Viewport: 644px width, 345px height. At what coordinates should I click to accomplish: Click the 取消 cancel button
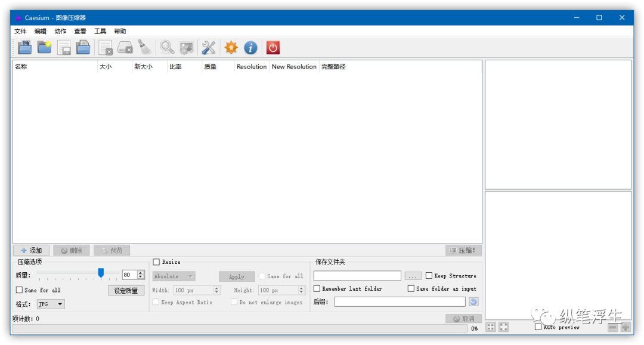[x=463, y=318]
